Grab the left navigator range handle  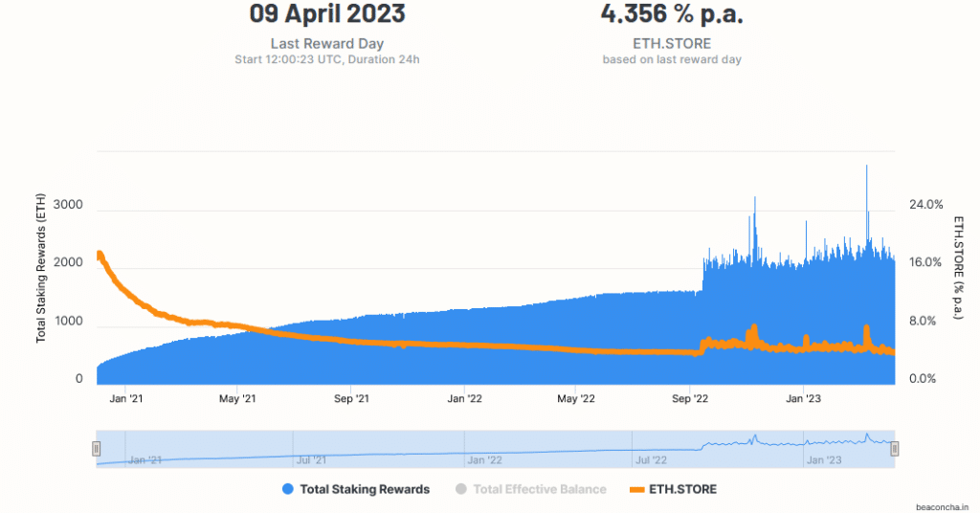tap(96, 449)
